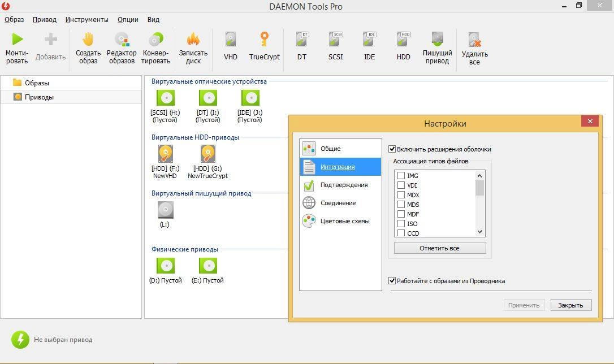The height and width of the screenshot is (364, 614).
Task: Check the MDX file type
Action: [x=401, y=194]
